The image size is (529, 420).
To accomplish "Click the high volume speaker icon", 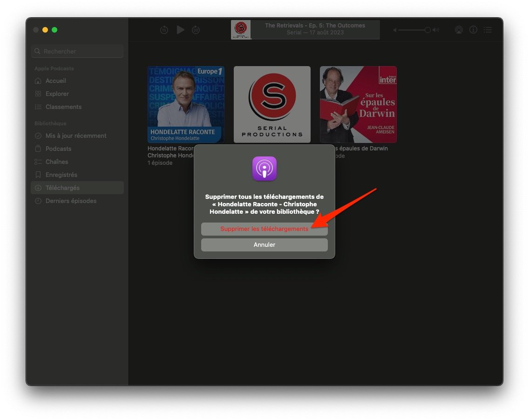I will pyautogui.click(x=436, y=30).
